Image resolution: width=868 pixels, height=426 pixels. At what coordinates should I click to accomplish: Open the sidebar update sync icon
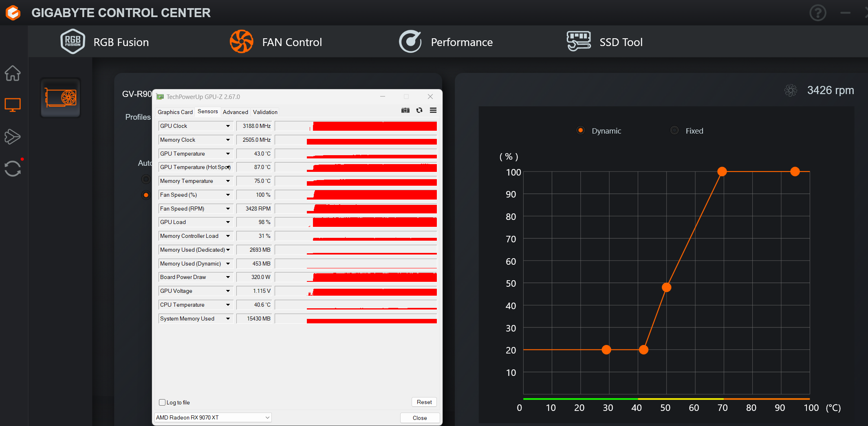[13, 169]
